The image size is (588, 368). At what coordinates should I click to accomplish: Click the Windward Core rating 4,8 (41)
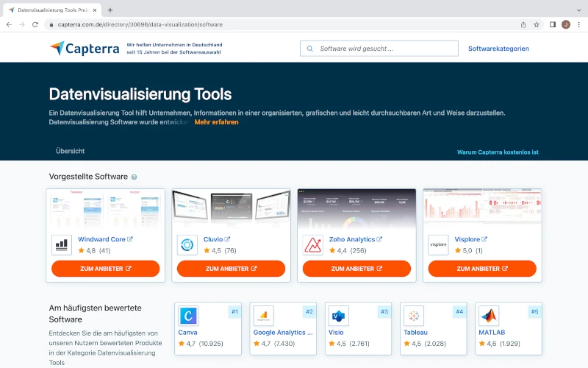[94, 250]
